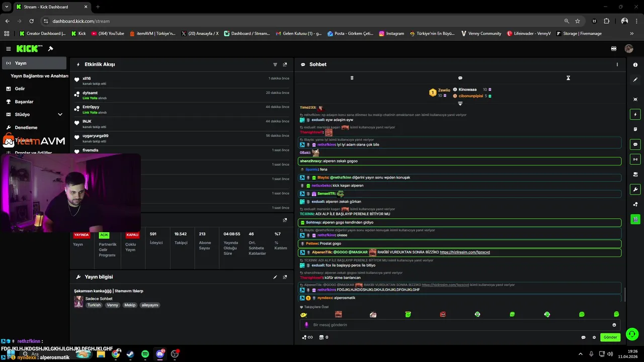Toggle the chat panel button in right sidebar
The width and height of the screenshot is (644, 362).
[635, 144]
